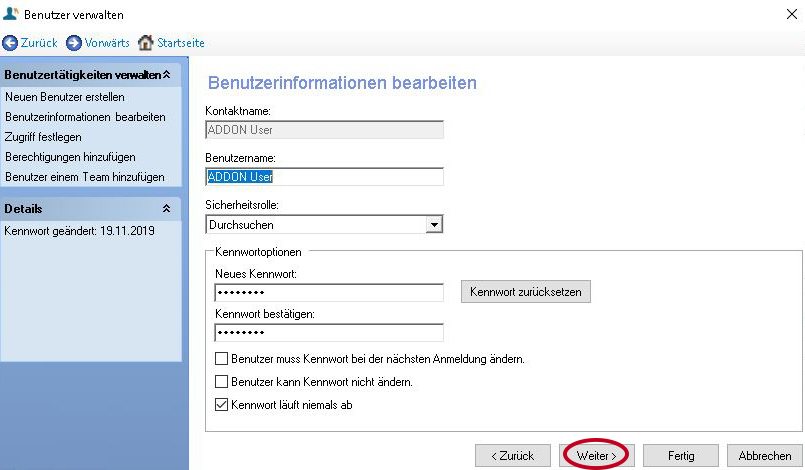Open Zugriff festlegen

click(x=43, y=137)
